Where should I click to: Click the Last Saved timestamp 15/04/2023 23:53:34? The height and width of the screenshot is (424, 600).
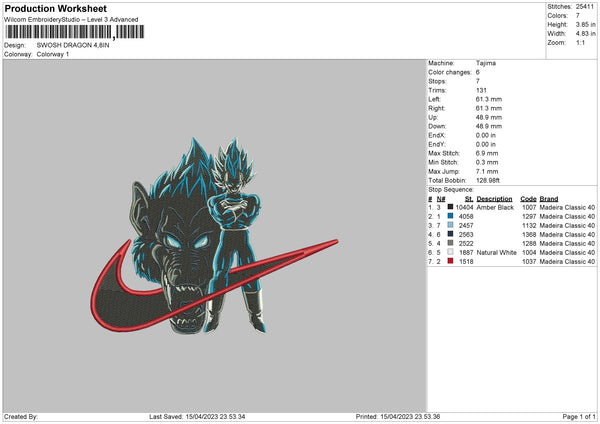[215, 416]
